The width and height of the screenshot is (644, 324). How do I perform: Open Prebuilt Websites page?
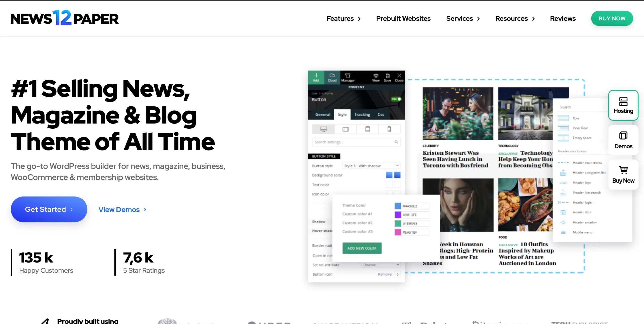[x=403, y=19]
